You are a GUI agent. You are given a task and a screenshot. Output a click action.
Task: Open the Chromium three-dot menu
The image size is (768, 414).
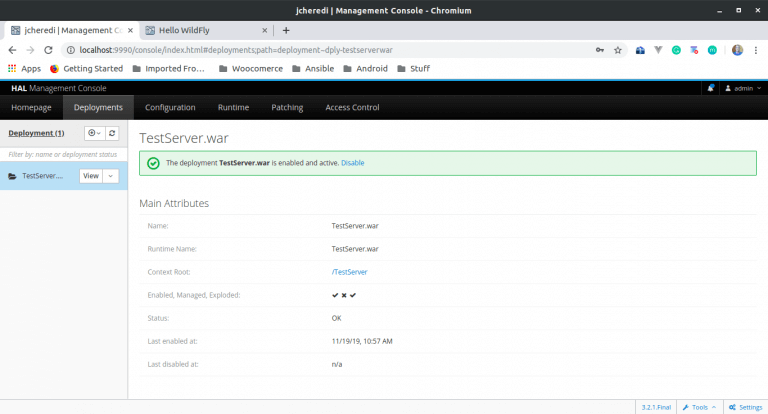[756, 50]
